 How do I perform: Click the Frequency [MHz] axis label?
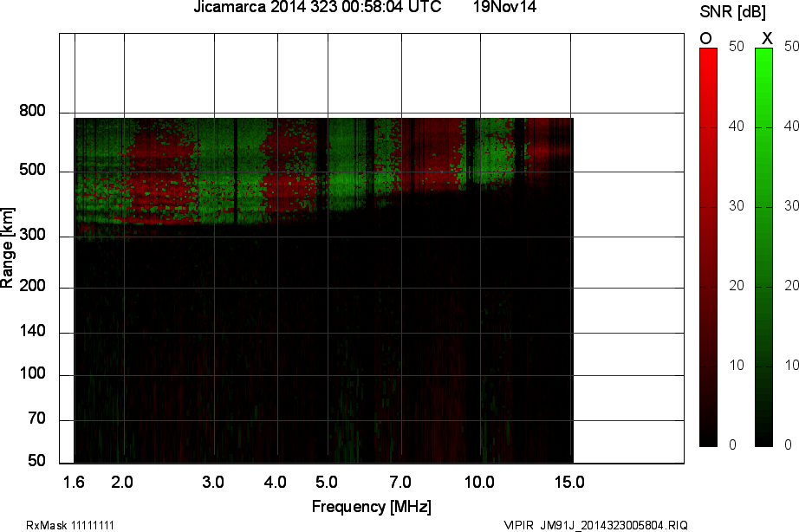point(372,507)
